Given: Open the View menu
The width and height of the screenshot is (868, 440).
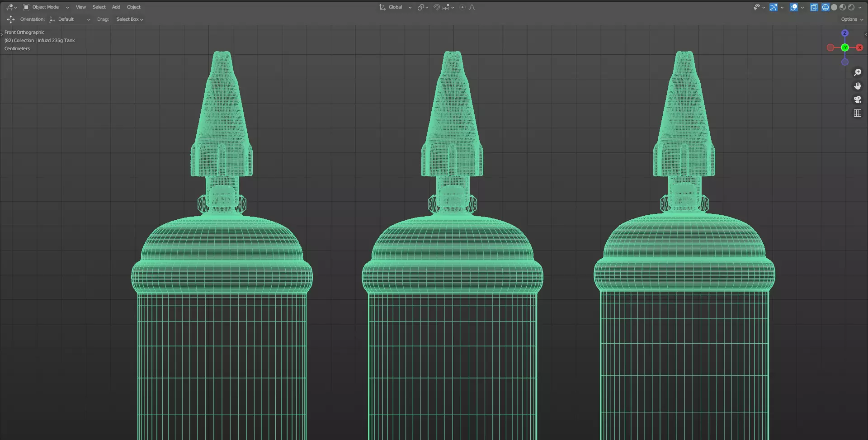Looking at the screenshot, I should pos(81,7).
